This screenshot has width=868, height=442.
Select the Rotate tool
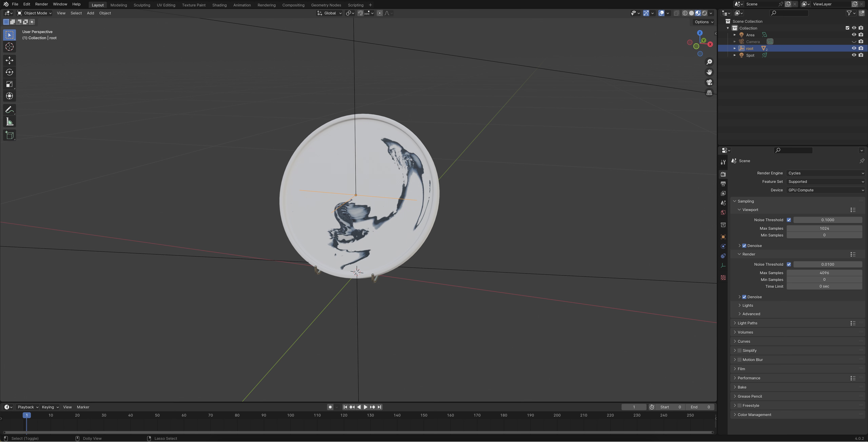click(x=9, y=72)
